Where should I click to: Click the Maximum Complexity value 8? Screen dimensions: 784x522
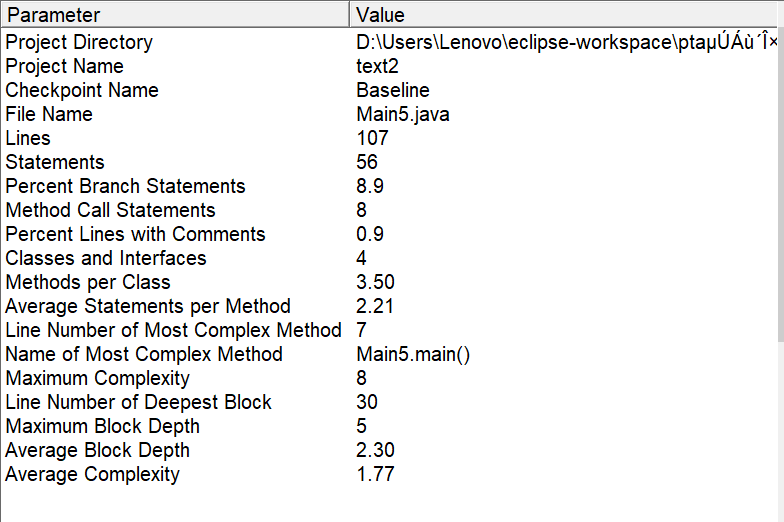362,378
